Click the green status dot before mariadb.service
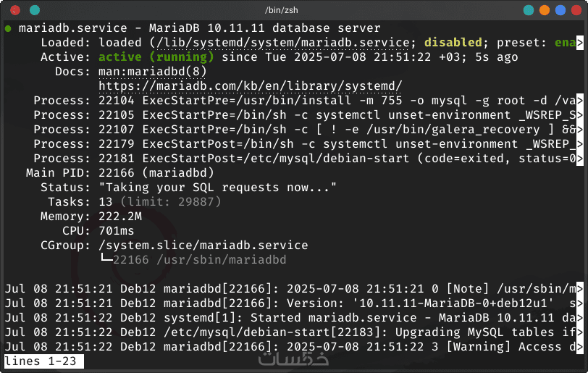The image size is (588, 373). point(8,28)
